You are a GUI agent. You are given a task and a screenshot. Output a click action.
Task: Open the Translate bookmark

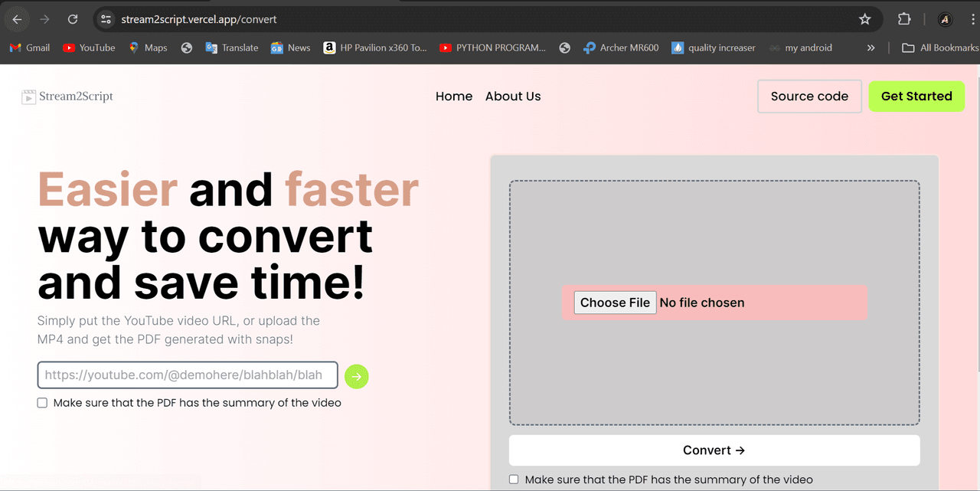232,47
